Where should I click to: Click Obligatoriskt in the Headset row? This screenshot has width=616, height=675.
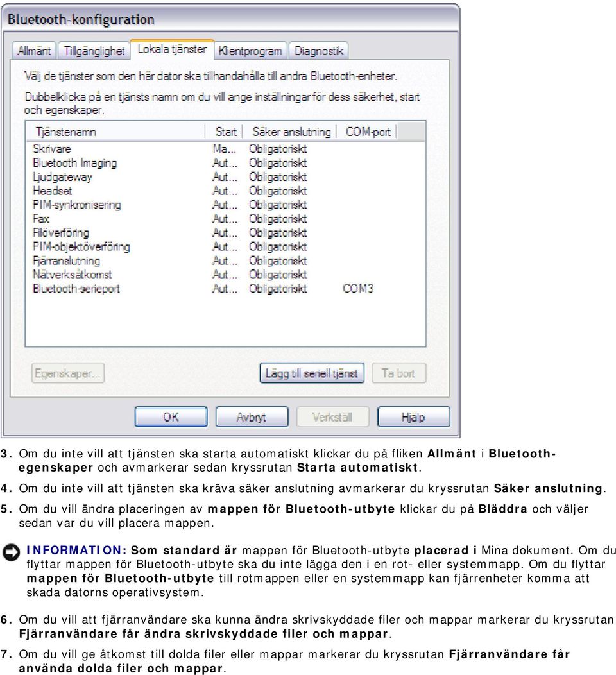pyautogui.click(x=278, y=191)
